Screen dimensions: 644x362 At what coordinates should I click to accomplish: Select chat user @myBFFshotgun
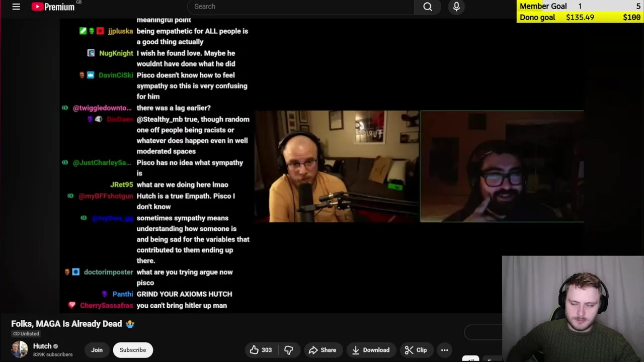[106, 196]
